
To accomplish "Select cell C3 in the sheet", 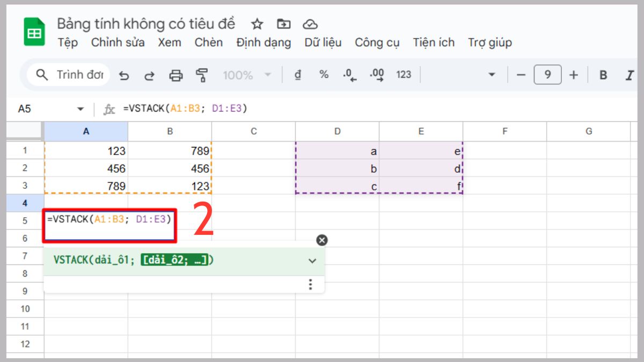I will click(x=254, y=186).
